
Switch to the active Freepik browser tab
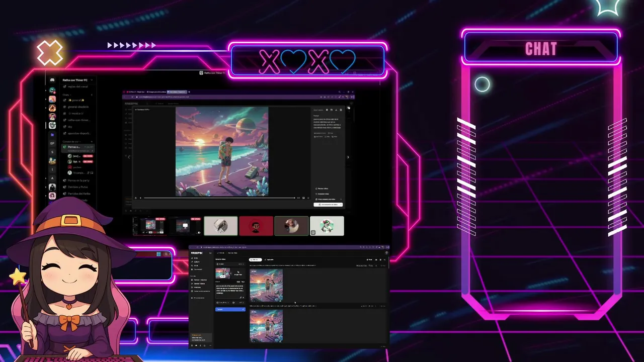click(x=177, y=92)
